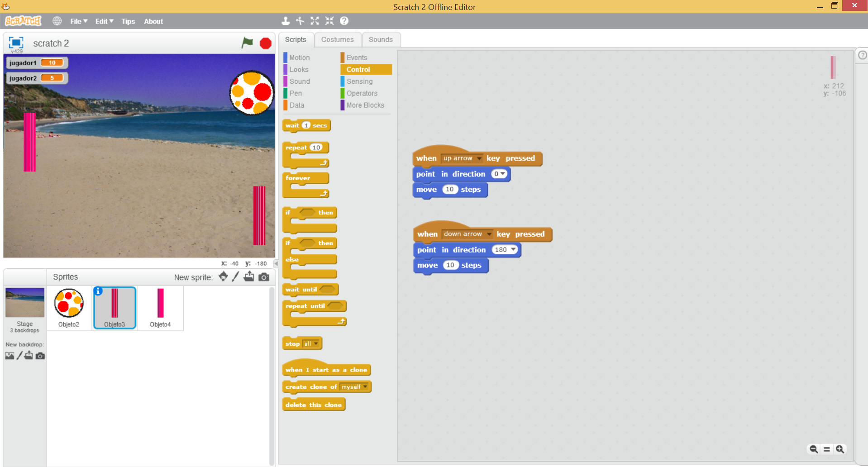Open Objeto3 sprite info button
Screen dimensions: 868x467
point(98,291)
